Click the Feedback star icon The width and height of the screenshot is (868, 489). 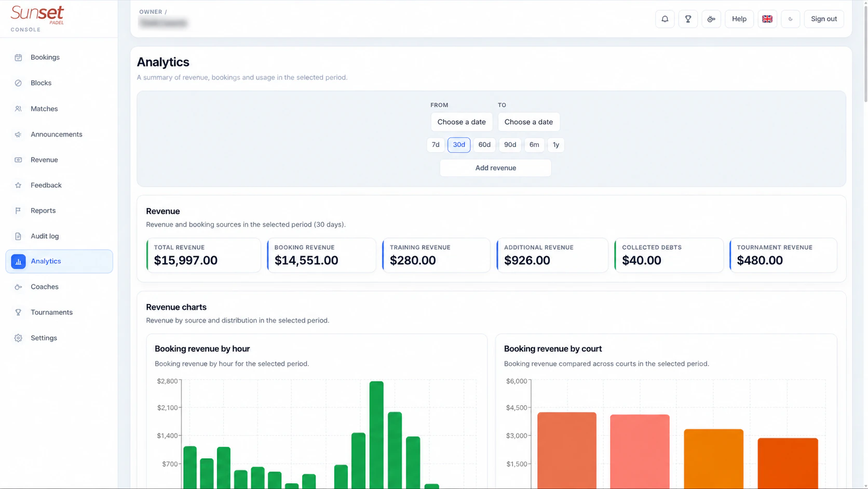[x=18, y=186]
